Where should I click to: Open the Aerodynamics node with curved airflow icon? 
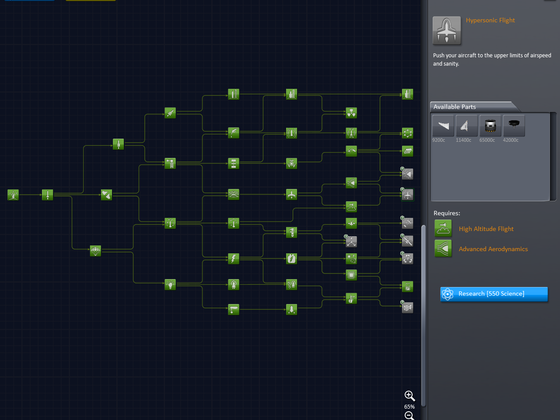coord(233,195)
